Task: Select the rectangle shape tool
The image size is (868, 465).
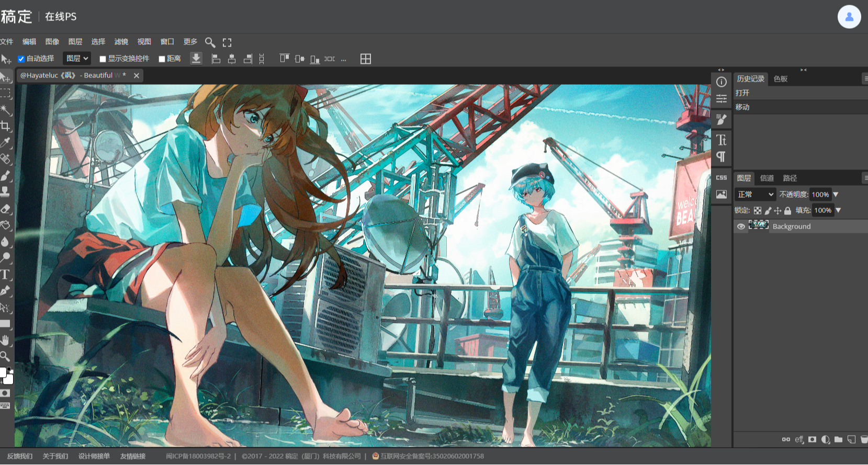Action: 5,324
